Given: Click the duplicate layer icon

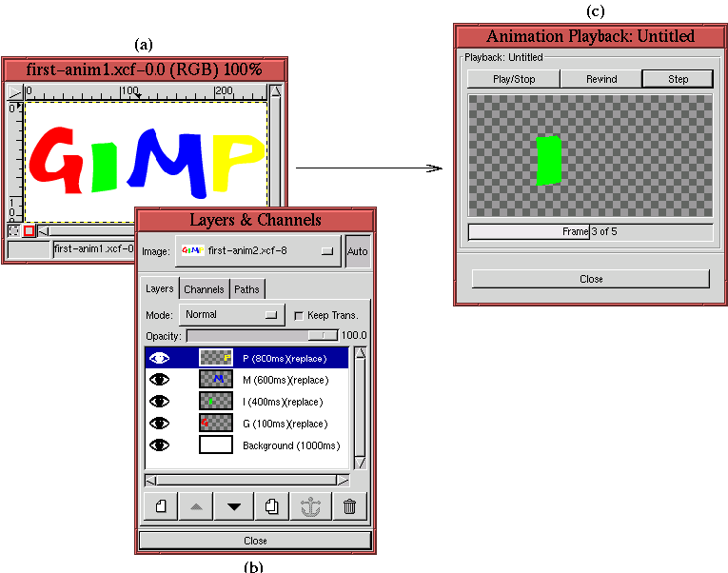Looking at the screenshot, I should click(x=272, y=506).
